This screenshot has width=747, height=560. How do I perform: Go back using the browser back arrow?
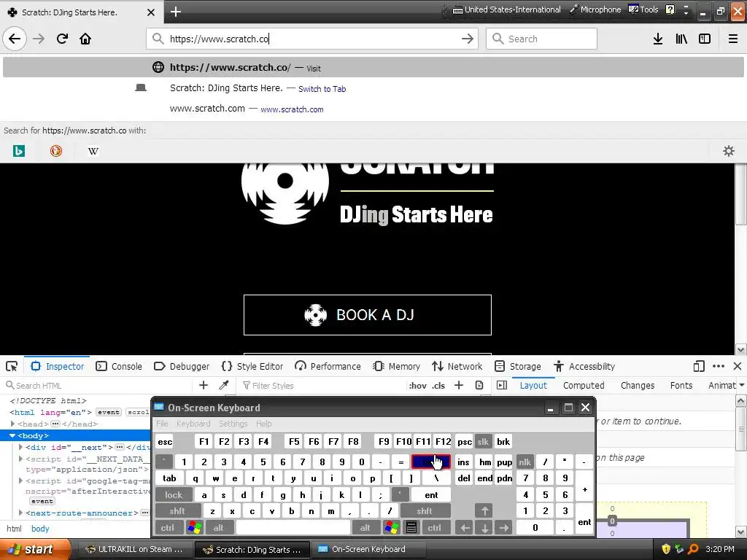(x=15, y=39)
